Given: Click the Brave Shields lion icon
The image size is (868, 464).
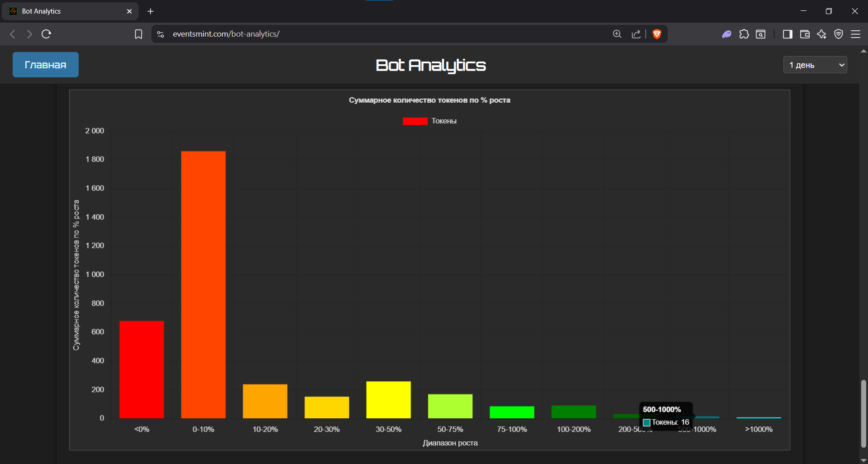Looking at the screenshot, I should pos(657,34).
